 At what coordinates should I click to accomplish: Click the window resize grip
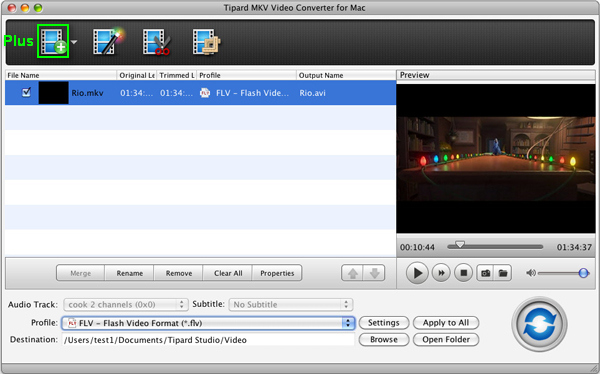pyautogui.click(x=594, y=368)
